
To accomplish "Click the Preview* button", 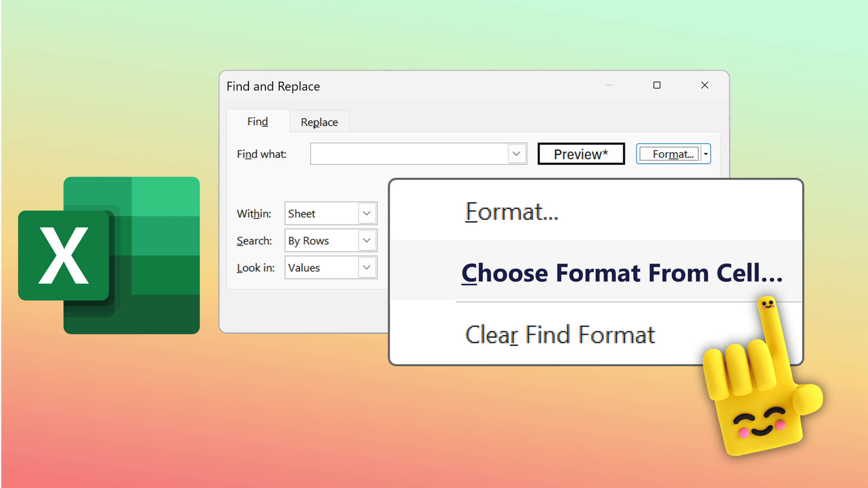I will pyautogui.click(x=581, y=154).
